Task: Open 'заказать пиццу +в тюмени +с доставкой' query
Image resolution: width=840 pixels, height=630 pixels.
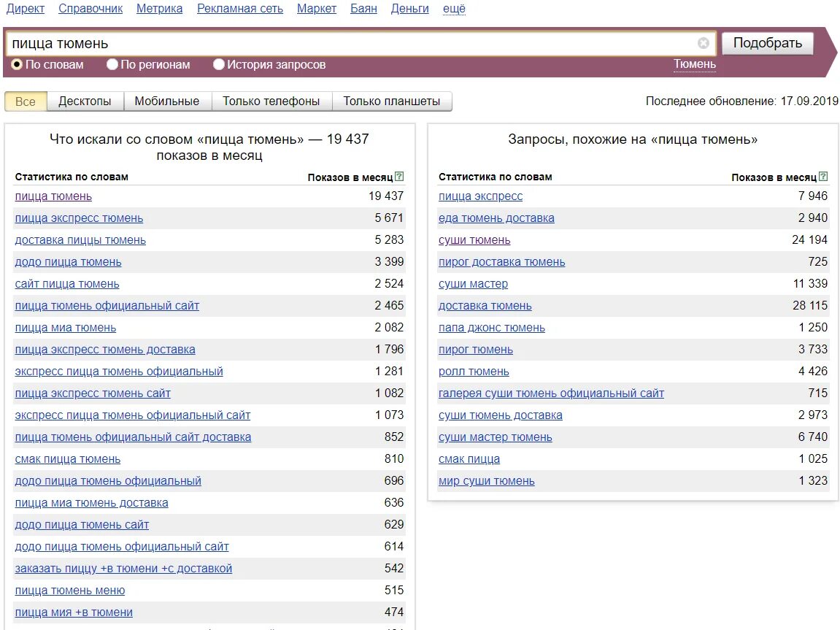Action: 123,569
